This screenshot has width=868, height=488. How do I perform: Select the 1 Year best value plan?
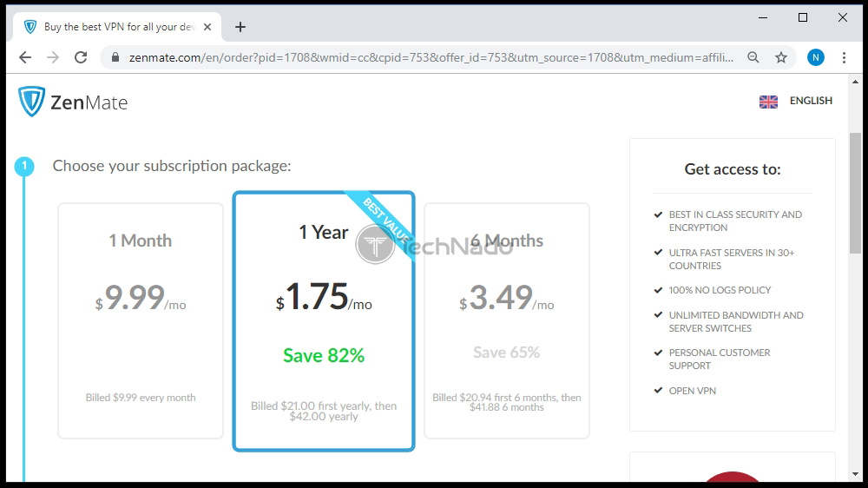(324, 321)
